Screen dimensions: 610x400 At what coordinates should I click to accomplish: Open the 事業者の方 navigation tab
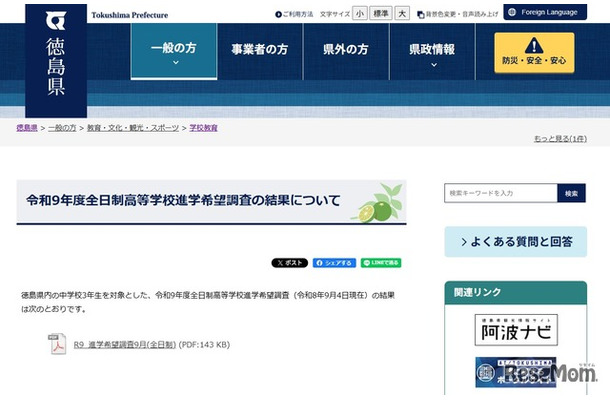[x=260, y=51]
